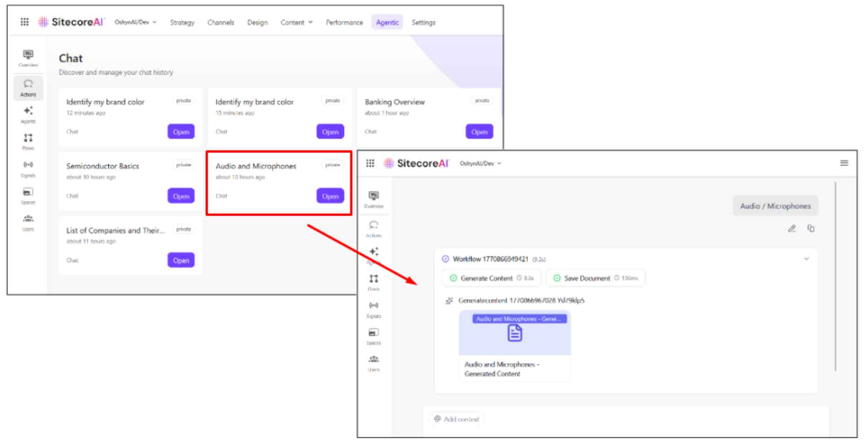This screenshot has height=446, width=868.
Task: Switch to the Agentic tab
Action: tap(387, 22)
